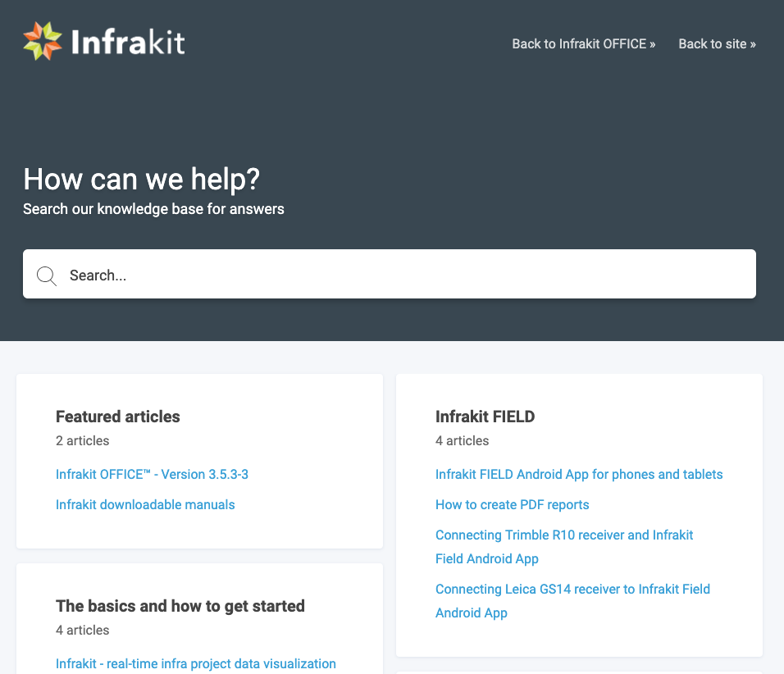The height and width of the screenshot is (674, 784).
Task: Open the Back to Infrakit OFFICE link
Action: 583,43
